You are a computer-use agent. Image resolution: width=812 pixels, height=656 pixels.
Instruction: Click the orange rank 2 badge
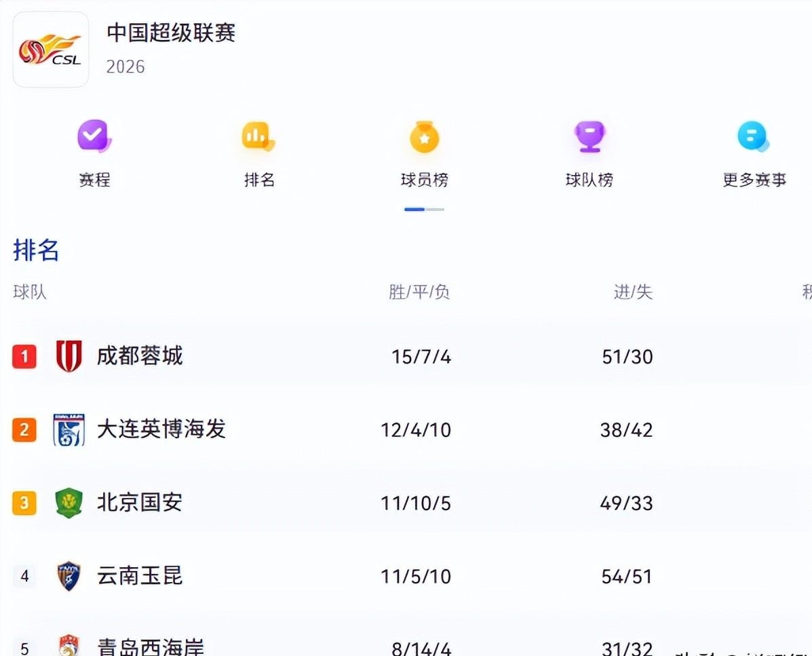(x=24, y=429)
